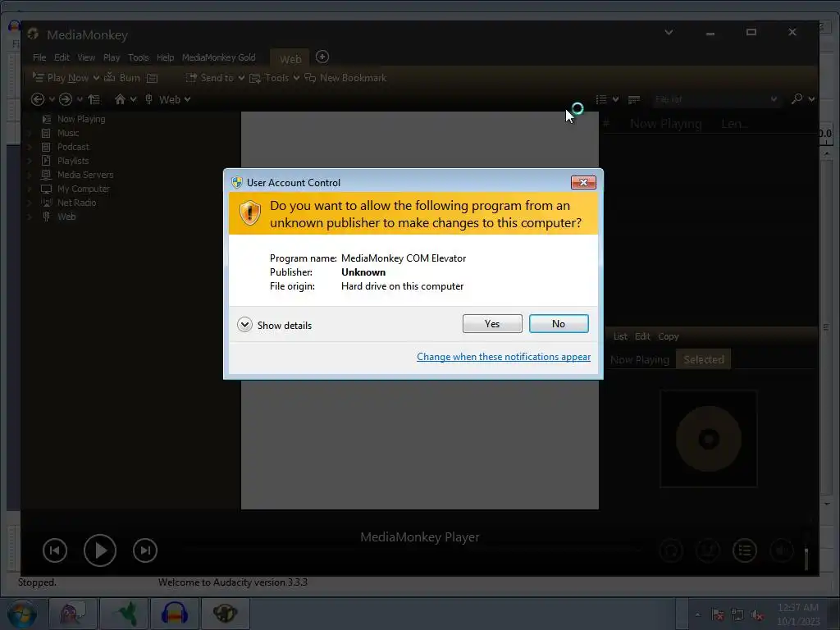
Task: Click Yes in User Account Control
Action: (492, 323)
